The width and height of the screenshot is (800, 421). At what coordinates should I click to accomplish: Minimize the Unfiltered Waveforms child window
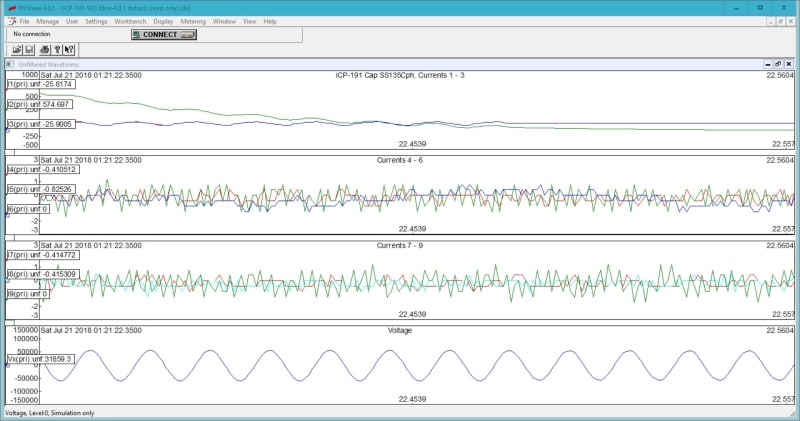768,64
